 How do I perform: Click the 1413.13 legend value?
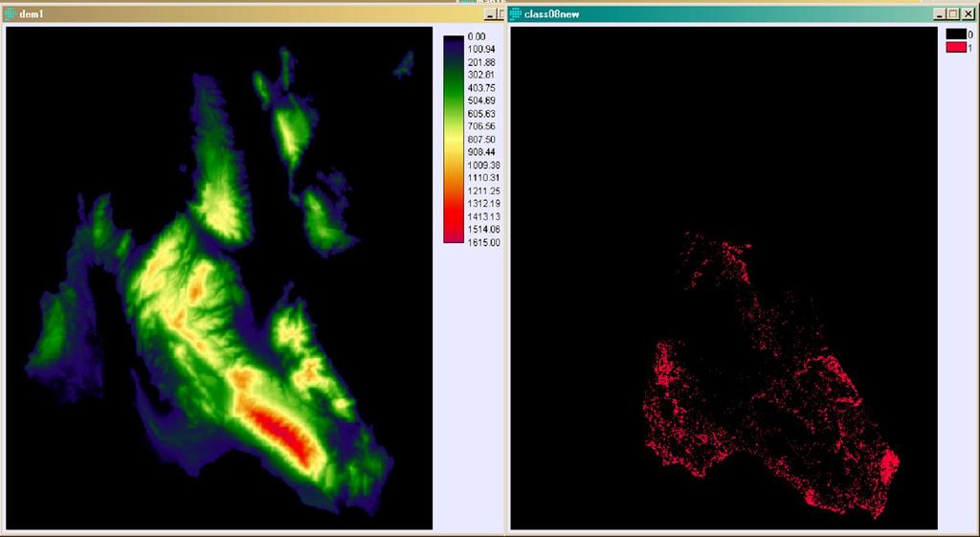483,216
